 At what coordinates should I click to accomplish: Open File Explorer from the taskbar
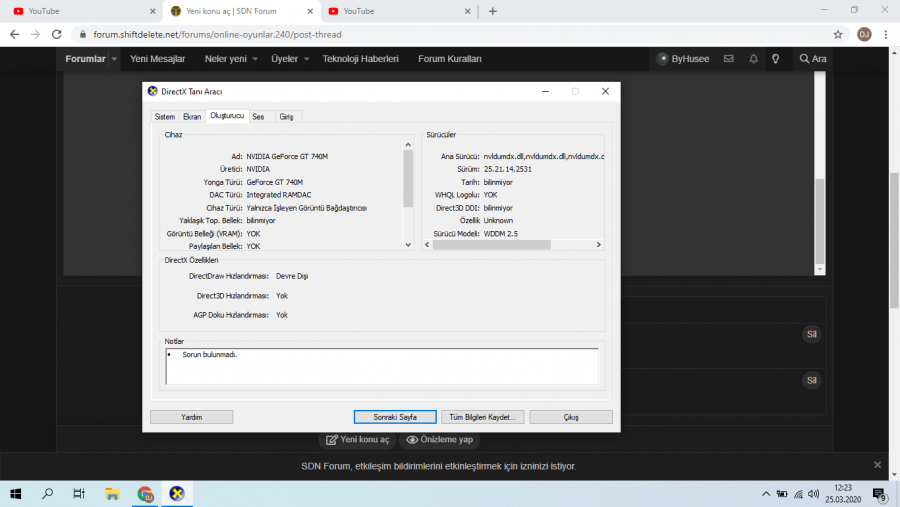(x=112, y=494)
